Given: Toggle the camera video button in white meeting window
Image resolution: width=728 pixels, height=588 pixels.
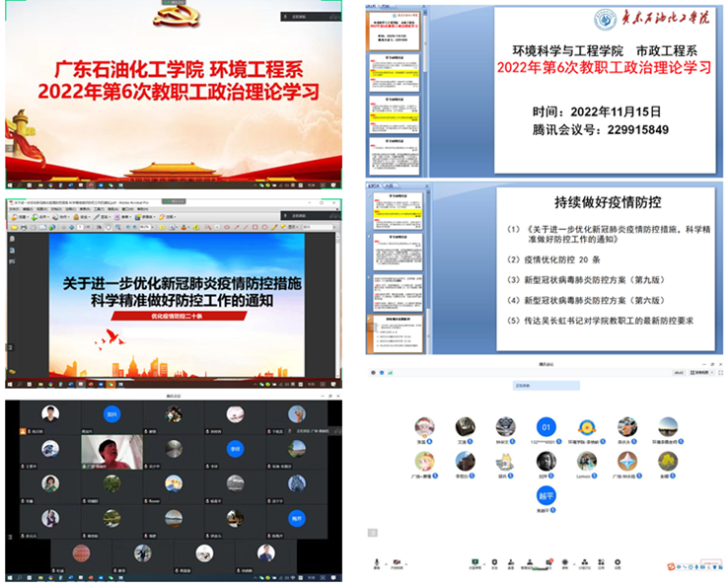Looking at the screenshot, I should [397, 562].
